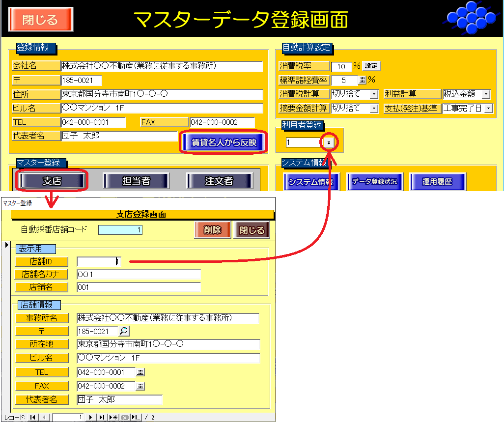Expand the 支払(発注)基準 dropdown

488,109
